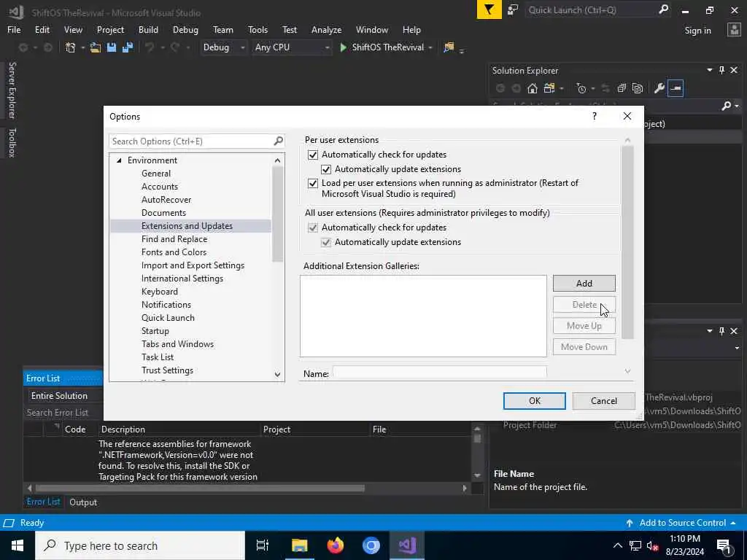Click the green Start debugging arrow
The width and height of the screenshot is (747, 560).
[343, 47]
